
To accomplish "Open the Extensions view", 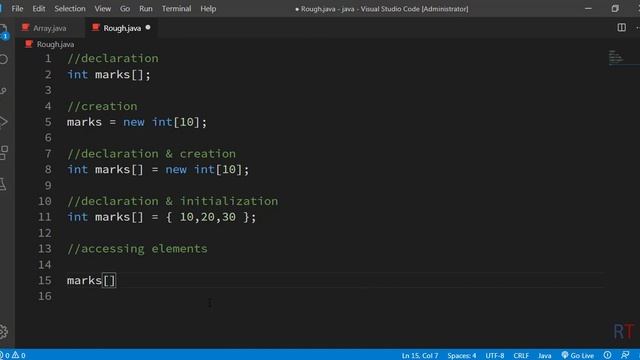I will (x=4, y=153).
